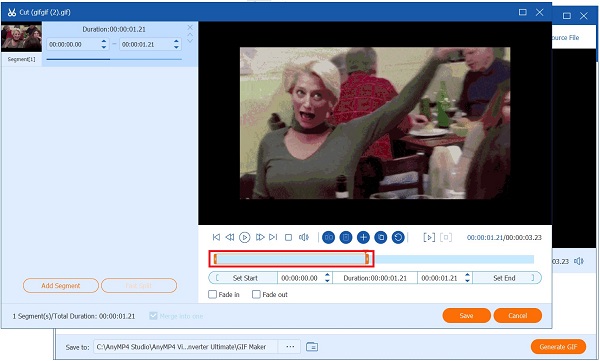
Task: Close the Cut dialog window
Action: click(540, 12)
